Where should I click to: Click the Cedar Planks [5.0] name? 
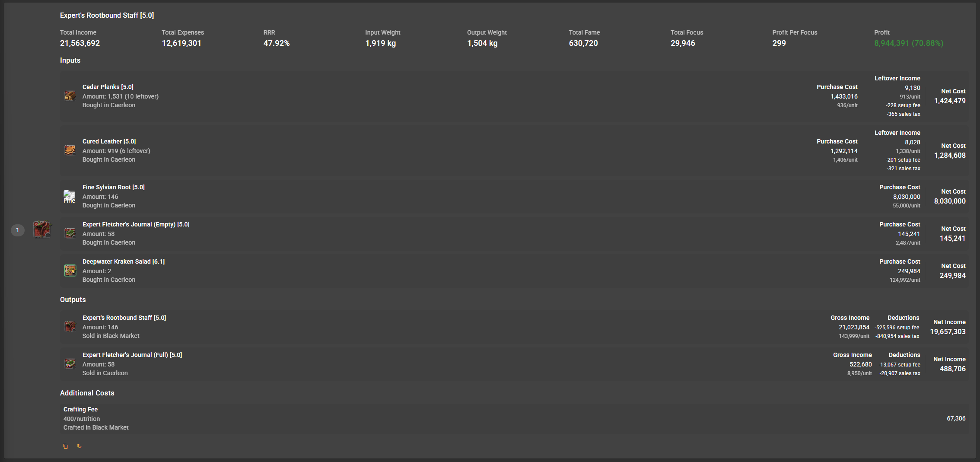[x=108, y=87]
